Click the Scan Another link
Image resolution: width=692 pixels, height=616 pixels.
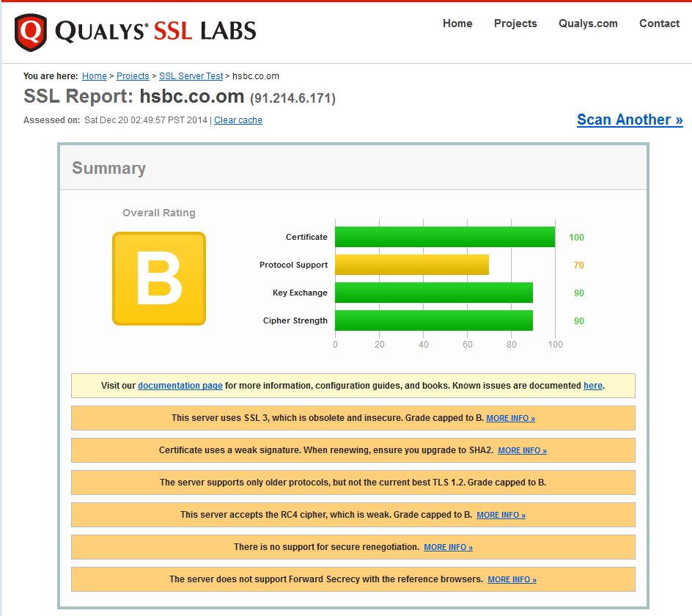click(x=630, y=120)
